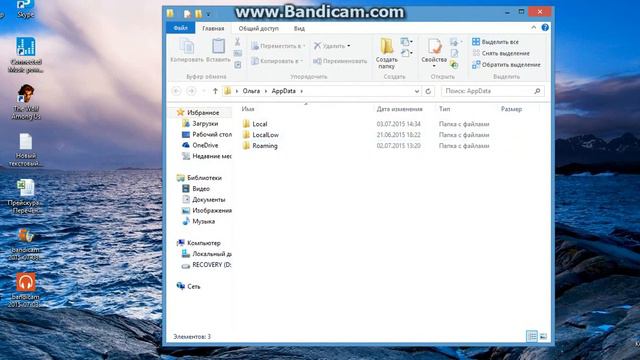The width and height of the screenshot is (640, 360).
Task: Open the Изображения library
Action: point(211,211)
